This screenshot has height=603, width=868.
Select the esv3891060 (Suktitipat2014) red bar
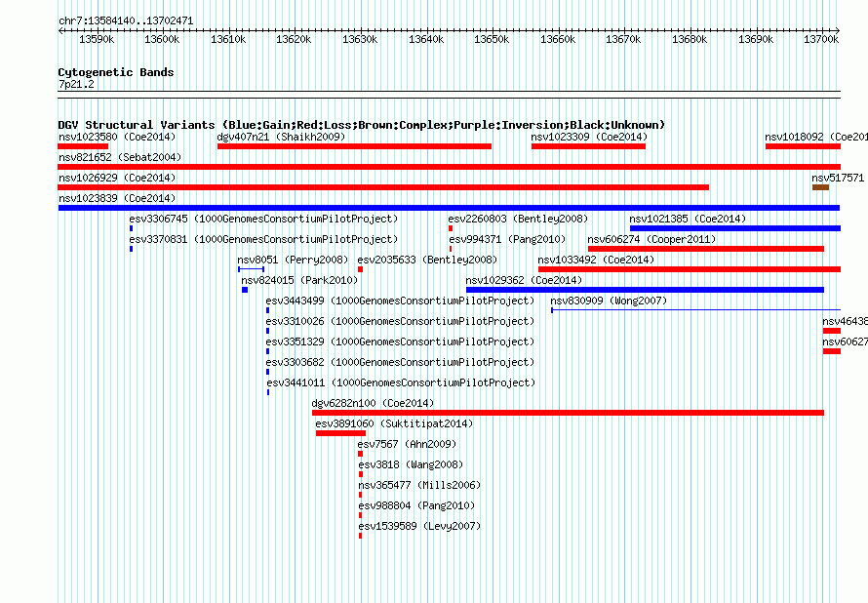340,433
